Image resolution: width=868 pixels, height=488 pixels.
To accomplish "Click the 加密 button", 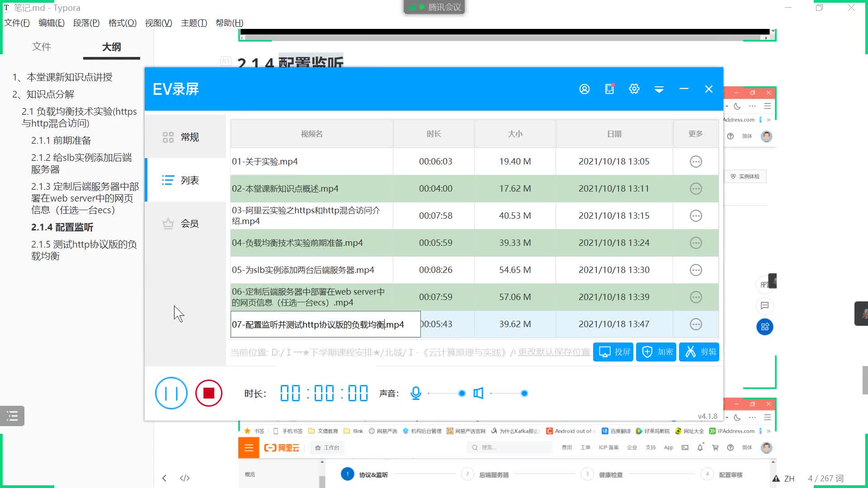I will 656,352.
